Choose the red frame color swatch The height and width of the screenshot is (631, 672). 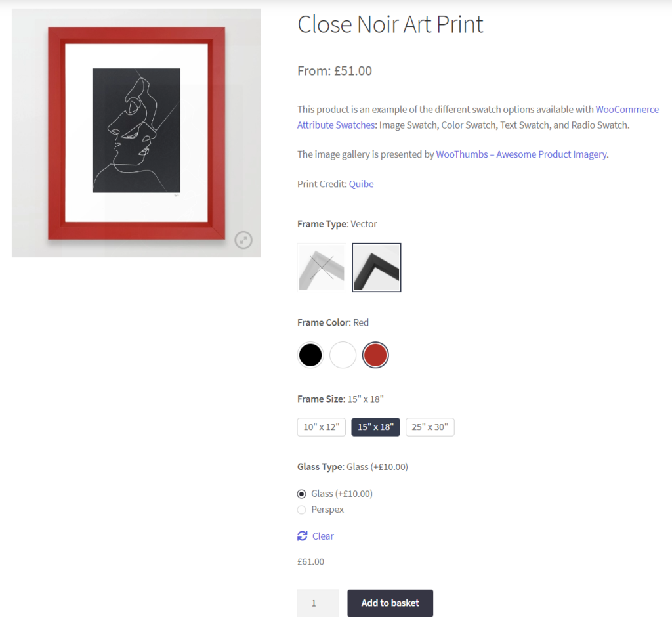coord(375,355)
